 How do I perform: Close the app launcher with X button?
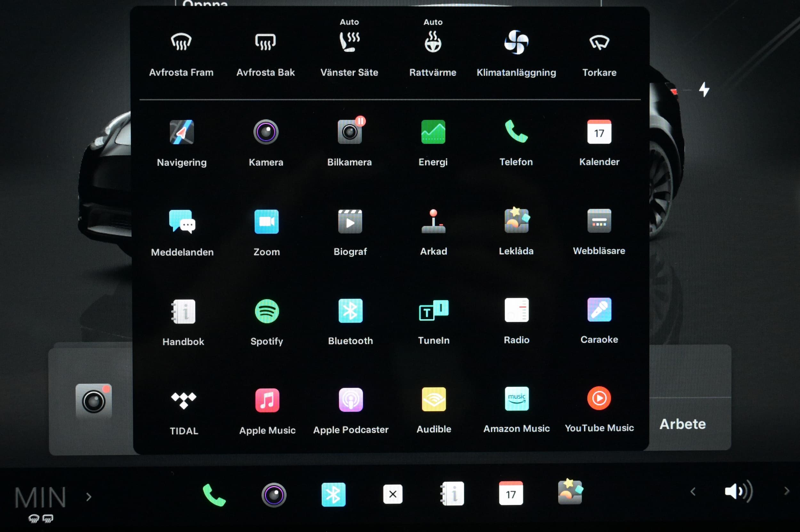[x=393, y=494]
